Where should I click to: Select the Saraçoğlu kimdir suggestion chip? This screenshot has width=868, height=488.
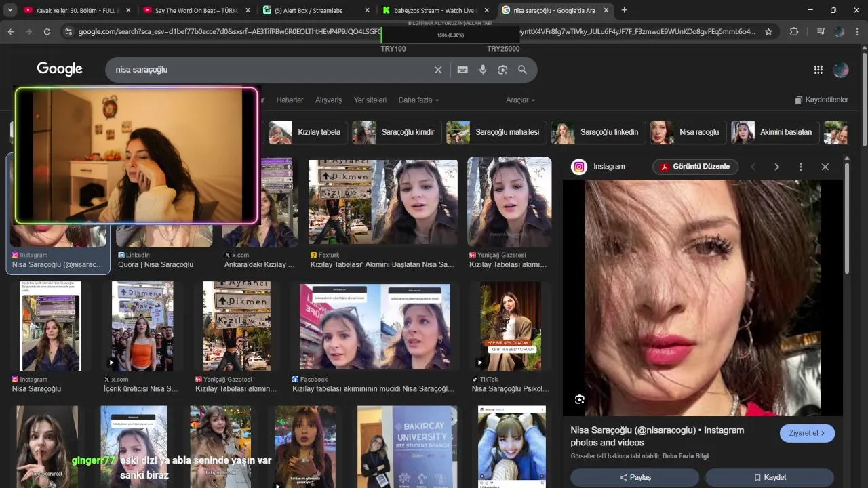(x=397, y=132)
